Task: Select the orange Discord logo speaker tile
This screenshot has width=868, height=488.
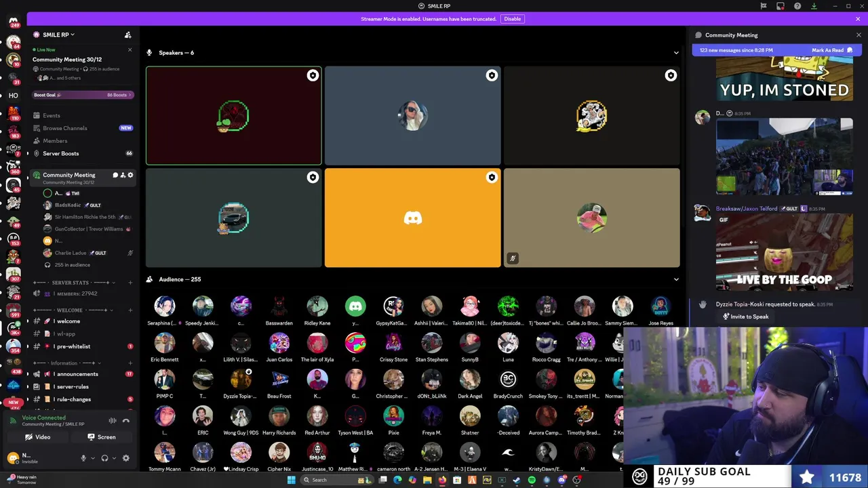Action: coord(413,218)
